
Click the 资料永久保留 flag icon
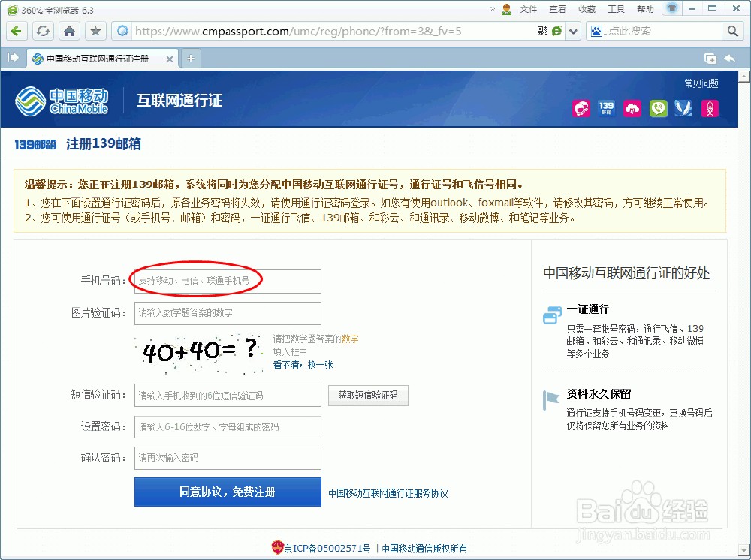(x=550, y=400)
